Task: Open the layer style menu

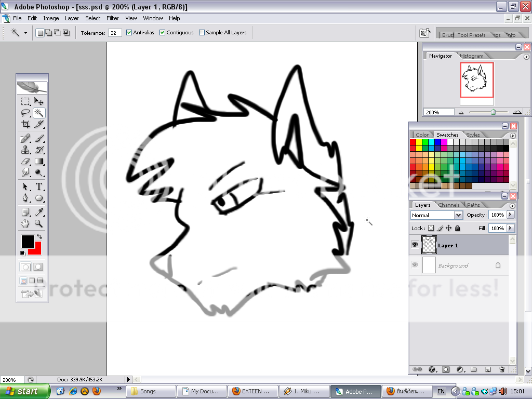Action: pos(432,369)
